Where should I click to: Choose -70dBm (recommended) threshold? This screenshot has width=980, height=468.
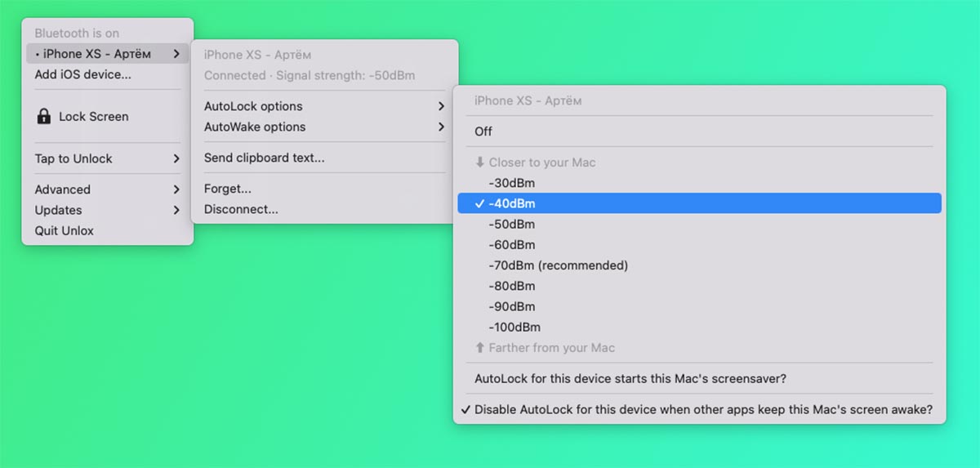(700, 265)
